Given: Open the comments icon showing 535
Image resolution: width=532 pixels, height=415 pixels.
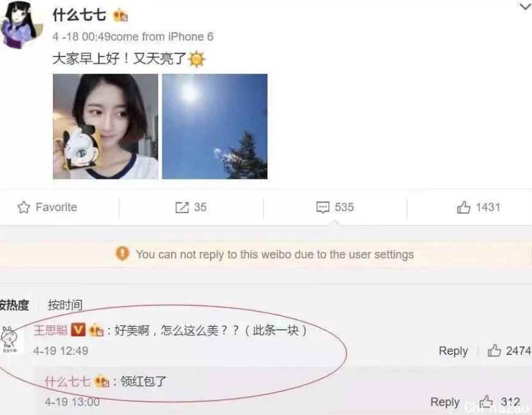Looking at the screenshot, I should coord(323,207).
